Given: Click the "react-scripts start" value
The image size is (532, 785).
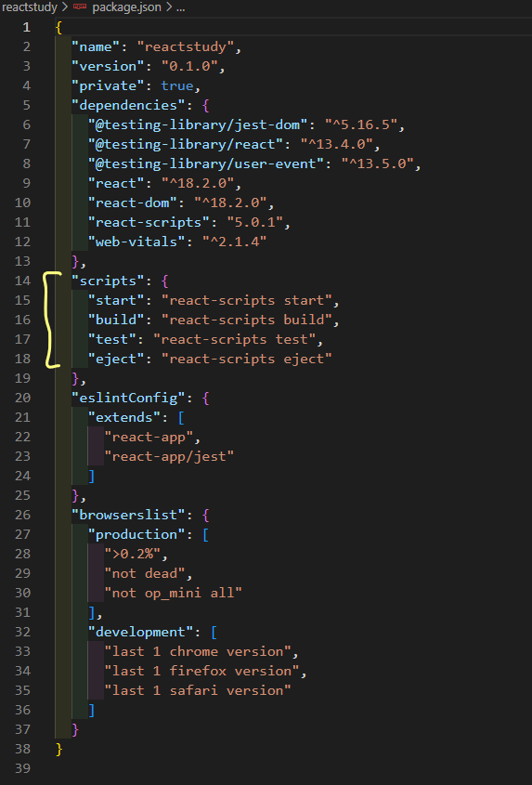Looking at the screenshot, I should click(247, 300).
